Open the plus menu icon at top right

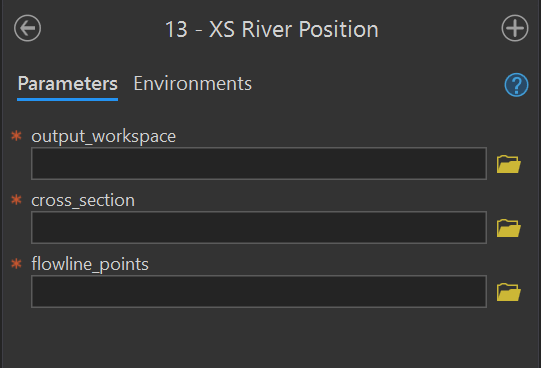pos(515,28)
